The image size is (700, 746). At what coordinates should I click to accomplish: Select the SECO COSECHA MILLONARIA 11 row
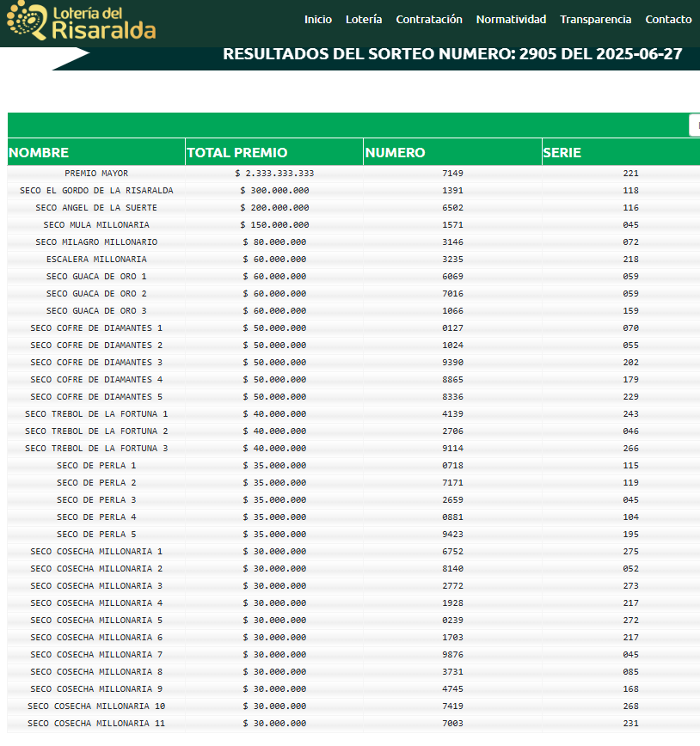(x=353, y=723)
